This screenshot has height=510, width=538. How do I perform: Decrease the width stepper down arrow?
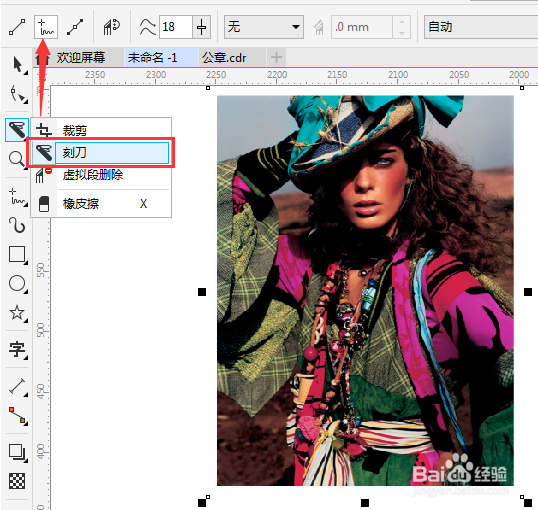402,33
